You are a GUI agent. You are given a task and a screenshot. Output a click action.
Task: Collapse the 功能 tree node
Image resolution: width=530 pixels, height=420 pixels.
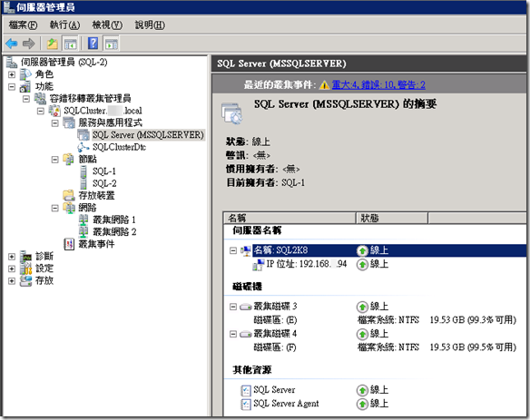pyautogui.click(x=12, y=86)
